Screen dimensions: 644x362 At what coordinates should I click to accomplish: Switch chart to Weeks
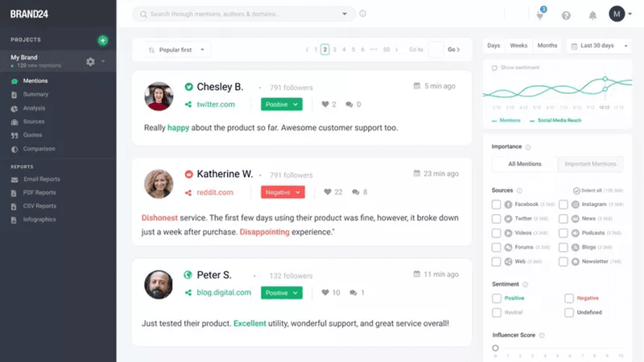(518, 46)
